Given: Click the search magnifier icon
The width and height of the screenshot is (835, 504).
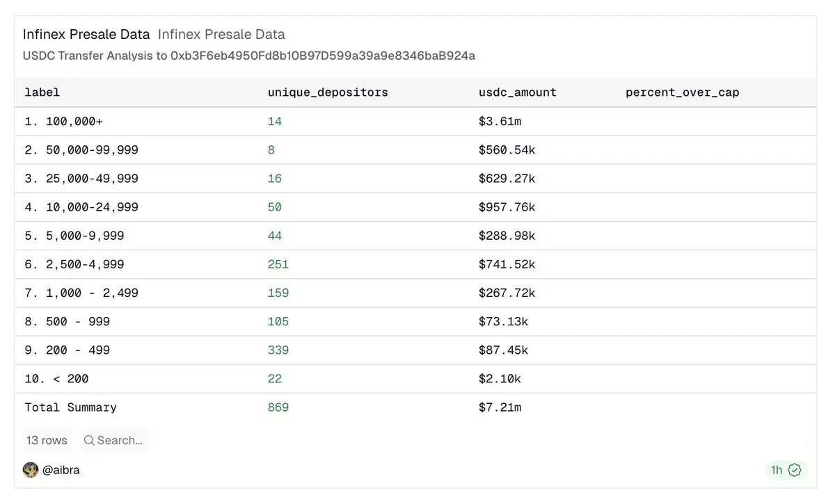Looking at the screenshot, I should click(89, 440).
